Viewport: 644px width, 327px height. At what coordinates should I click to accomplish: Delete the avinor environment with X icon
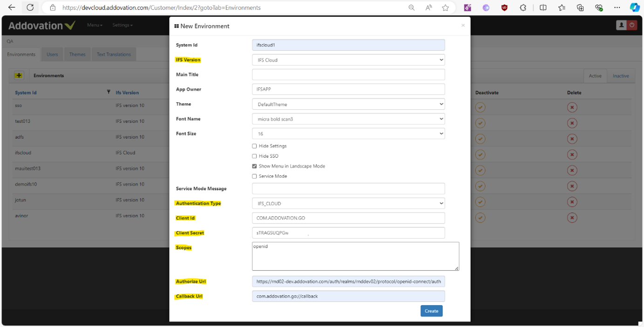tap(572, 218)
